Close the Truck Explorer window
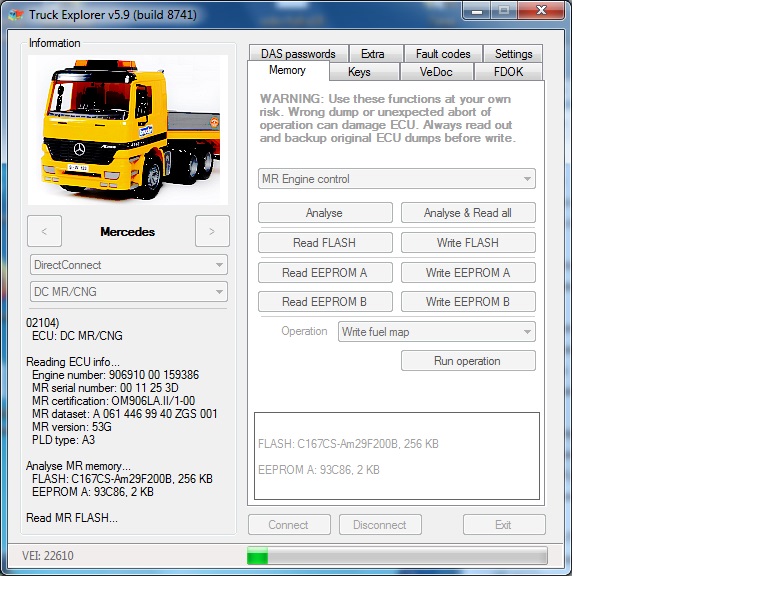Screen dimensions: 768x614 542,11
